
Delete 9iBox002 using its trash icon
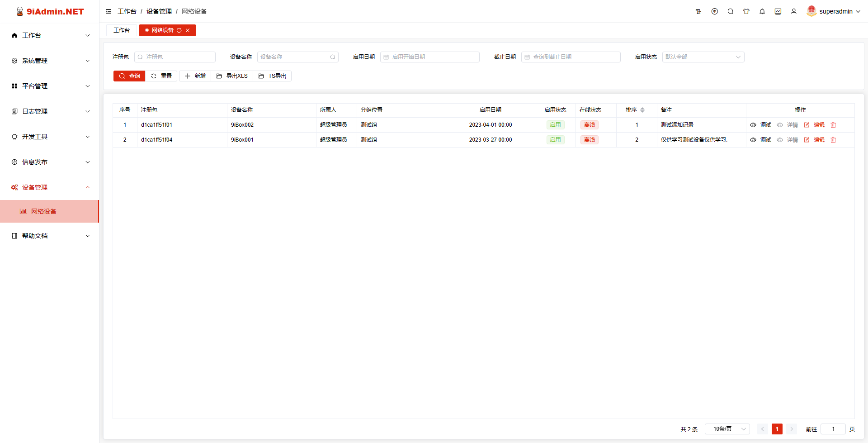click(833, 125)
